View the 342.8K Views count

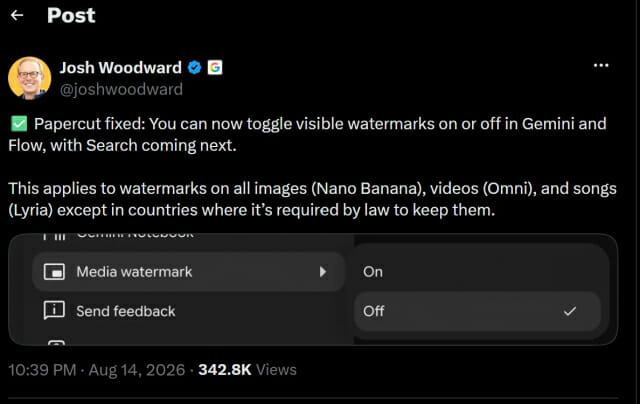[247, 370]
